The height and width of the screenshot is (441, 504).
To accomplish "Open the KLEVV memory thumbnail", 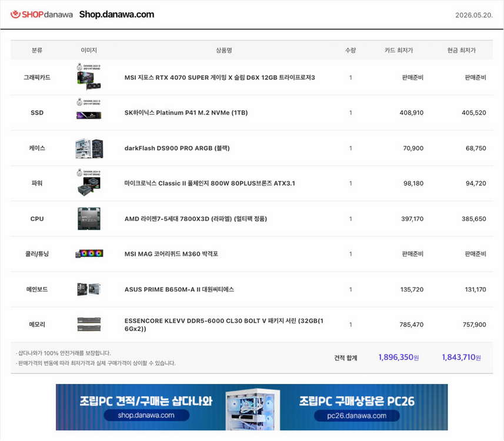I will [89, 325].
